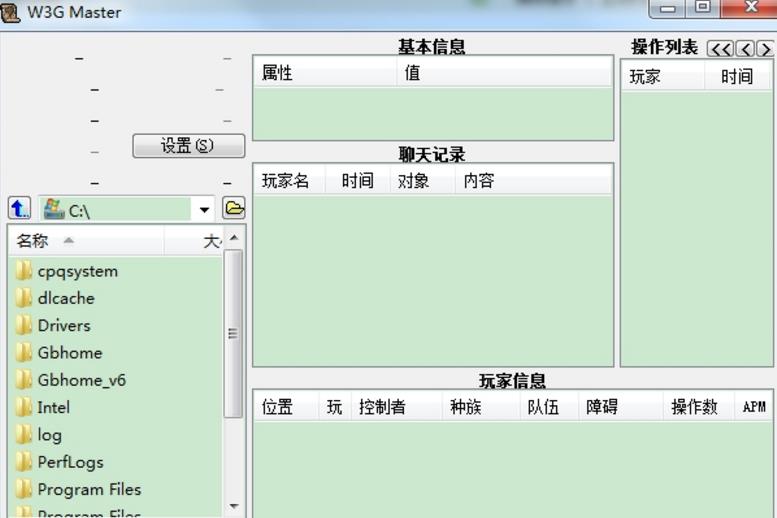The image size is (777, 518).
Task: Sort player info by 位置 column
Action: 286,407
